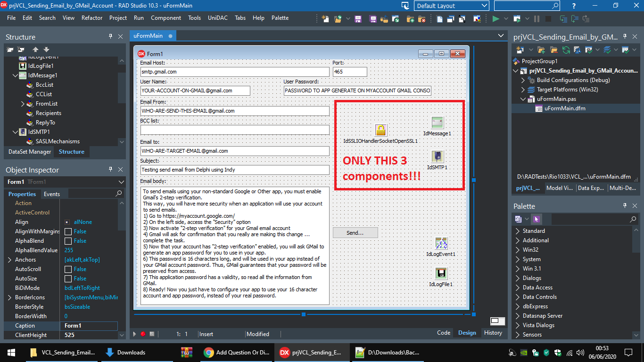644x362 pixels.
Task: Run the project with green play icon
Action: click(495, 19)
